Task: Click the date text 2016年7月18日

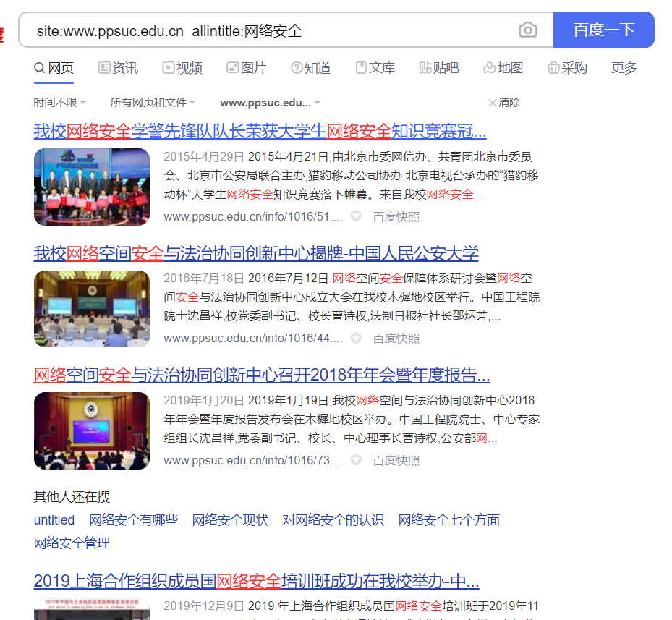Action: [204, 279]
